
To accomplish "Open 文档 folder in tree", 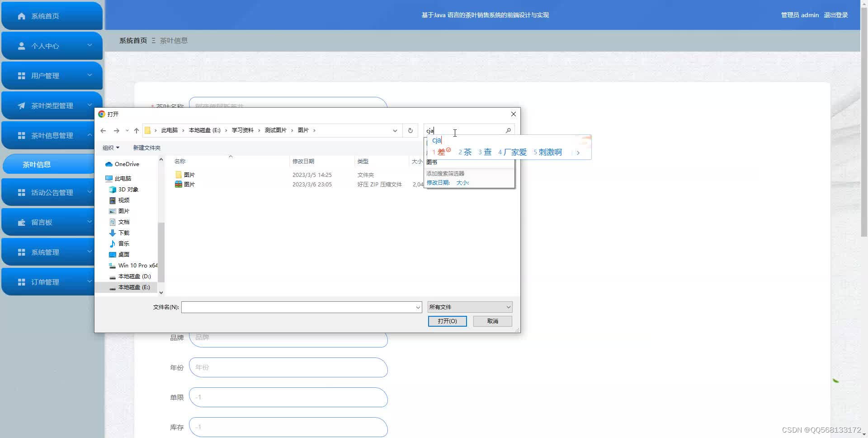I will (x=119, y=222).
